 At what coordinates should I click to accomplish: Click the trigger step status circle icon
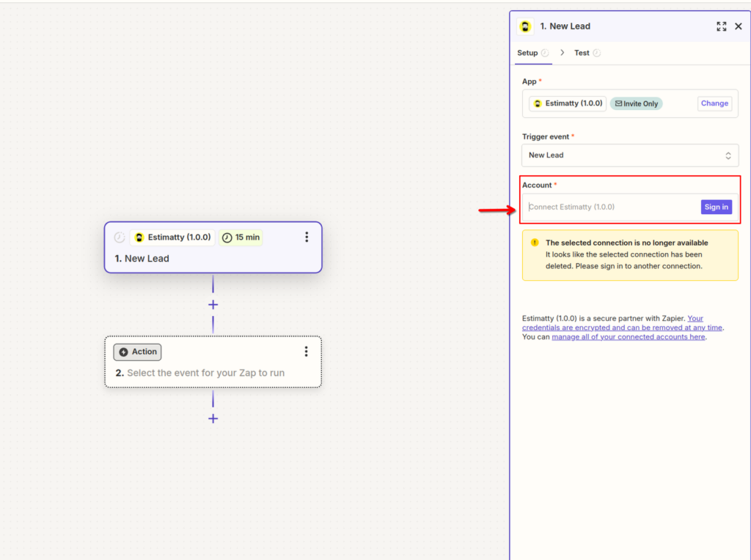tap(120, 237)
